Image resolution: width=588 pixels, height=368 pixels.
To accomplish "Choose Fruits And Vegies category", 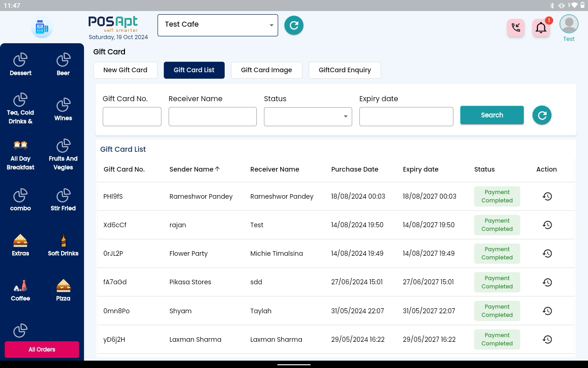I will (63, 155).
